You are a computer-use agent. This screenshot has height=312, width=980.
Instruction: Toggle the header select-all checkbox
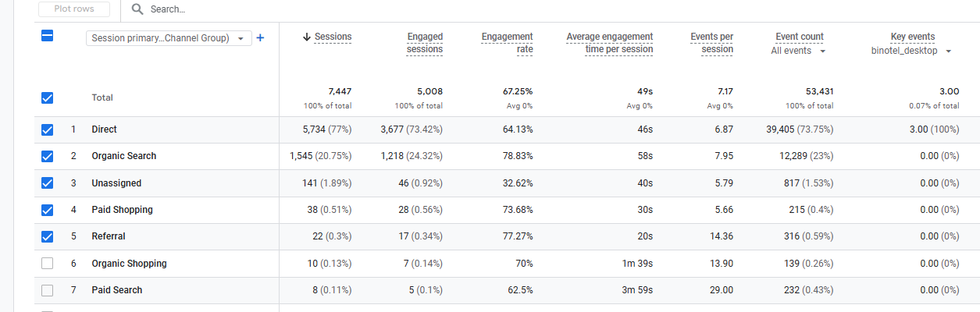(47, 36)
